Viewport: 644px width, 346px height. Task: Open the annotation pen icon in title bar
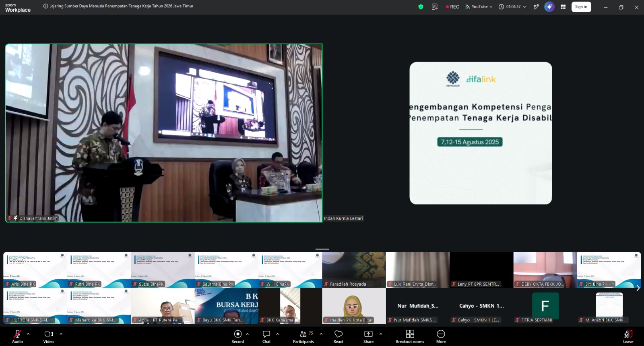(x=536, y=7)
